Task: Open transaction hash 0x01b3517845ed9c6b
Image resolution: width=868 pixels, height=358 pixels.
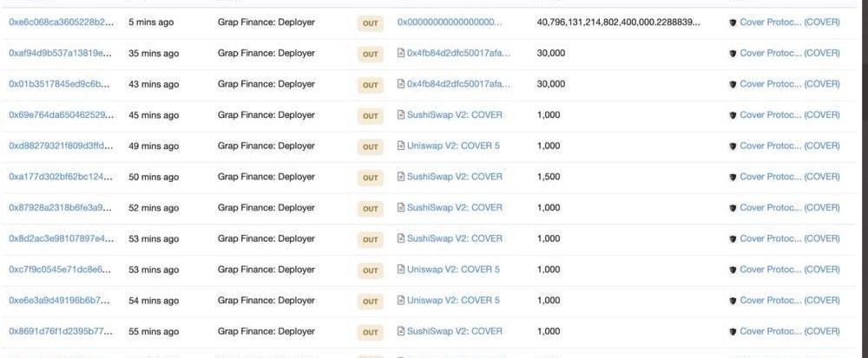Action: [61, 85]
